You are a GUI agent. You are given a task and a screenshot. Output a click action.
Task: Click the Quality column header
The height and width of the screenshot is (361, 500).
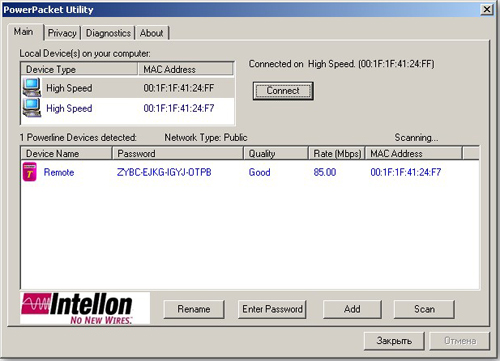(x=276, y=153)
